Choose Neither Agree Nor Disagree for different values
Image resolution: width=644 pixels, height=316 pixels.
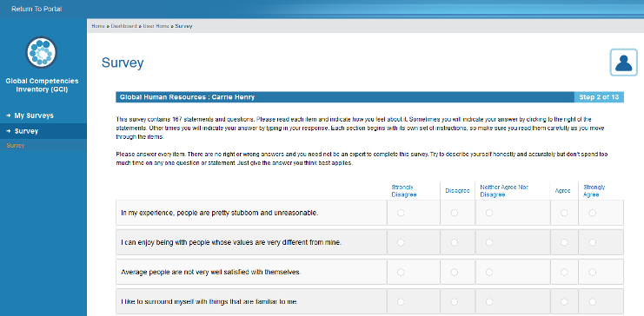[x=489, y=242]
